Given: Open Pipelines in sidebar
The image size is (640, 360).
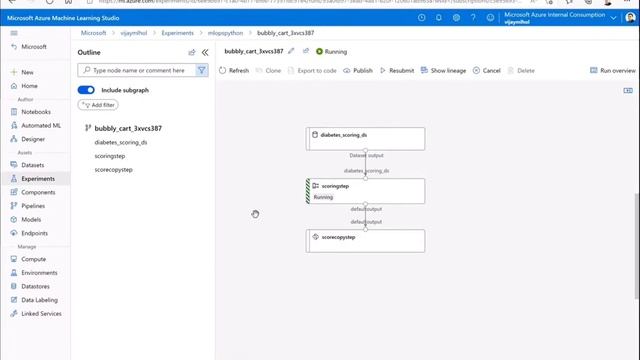Looking at the screenshot, I should [x=28, y=206].
